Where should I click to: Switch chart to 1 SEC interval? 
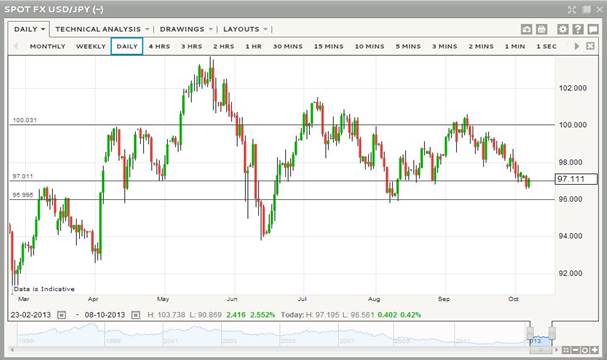click(546, 46)
